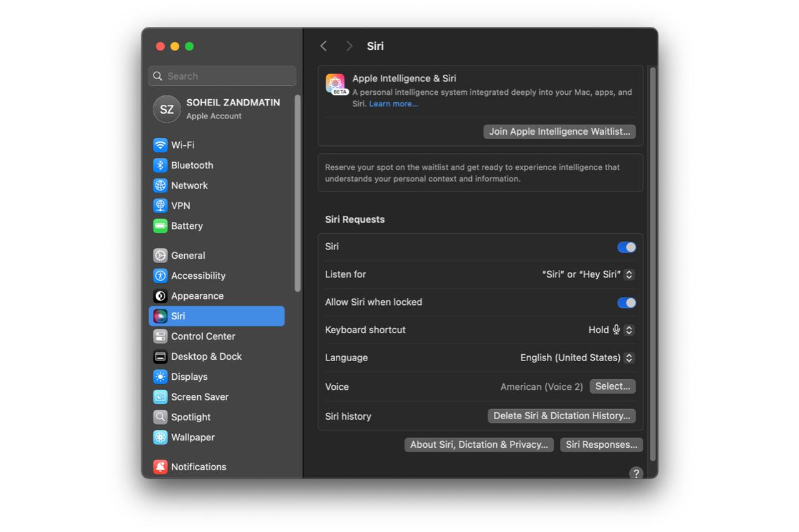Click the Appearance icon in sidebar
Screen dimensions: 799x532
pyautogui.click(x=160, y=296)
